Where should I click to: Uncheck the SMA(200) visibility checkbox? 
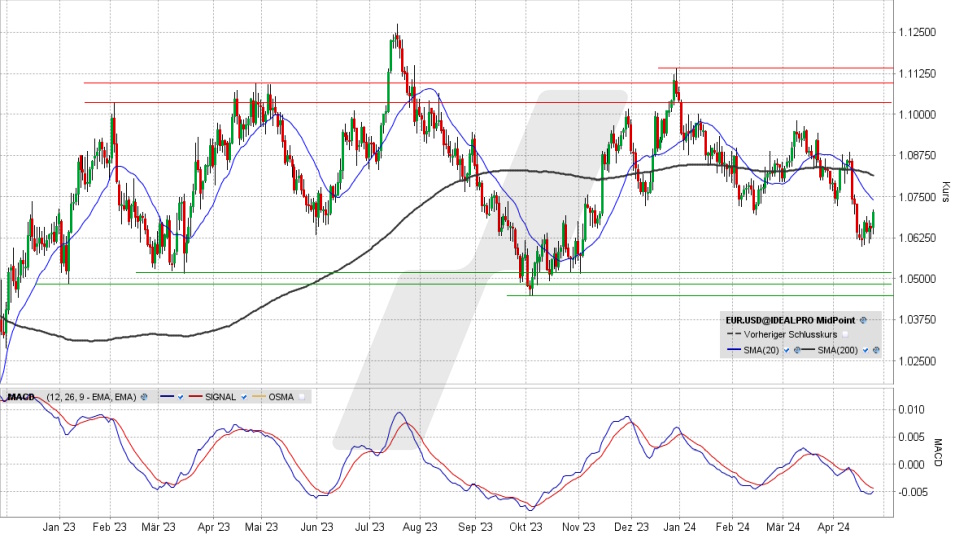(x=866, y=350)
